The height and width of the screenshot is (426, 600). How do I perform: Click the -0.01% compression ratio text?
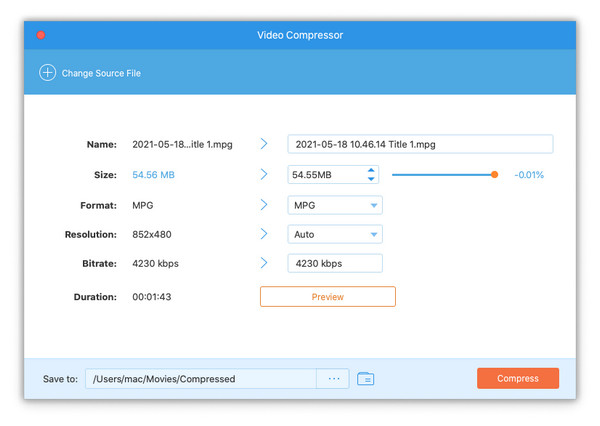point(529,175)
